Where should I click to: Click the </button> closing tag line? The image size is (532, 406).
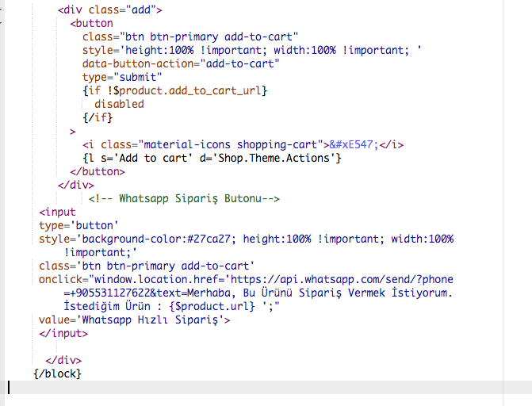coord(98,172)
